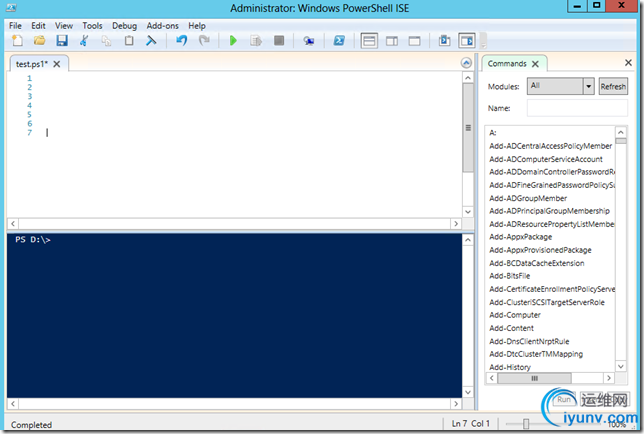Open the Help menu
The width and height of the screenshot is (644, 434).
click(x=197, y=25)
